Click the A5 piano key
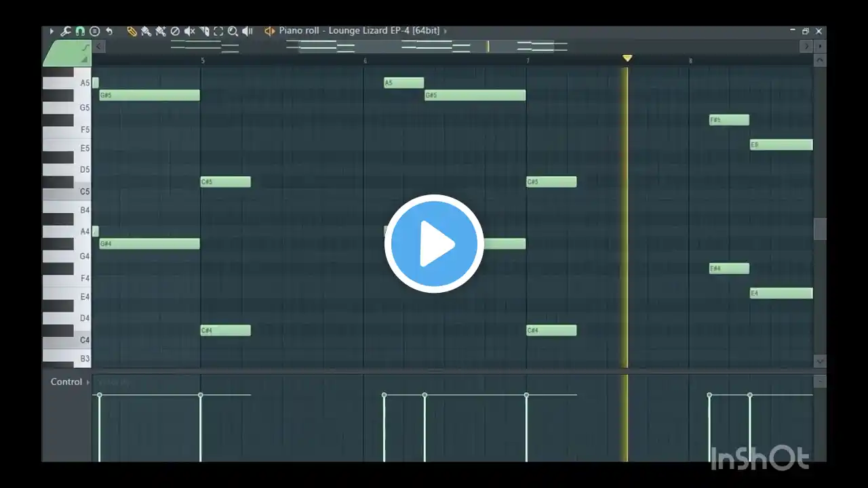Viewport: 868px width, 488px height. click(83, 83)
